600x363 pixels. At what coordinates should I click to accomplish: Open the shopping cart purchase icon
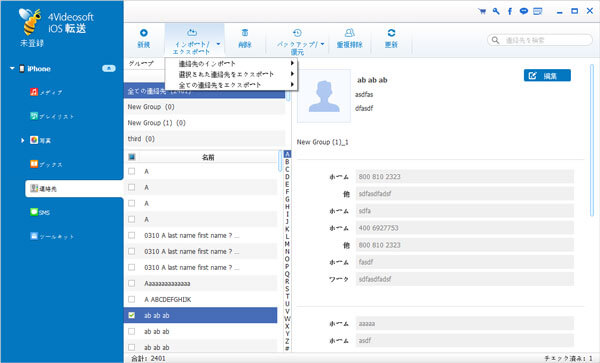pyautogui.click(x=482, y=11)
